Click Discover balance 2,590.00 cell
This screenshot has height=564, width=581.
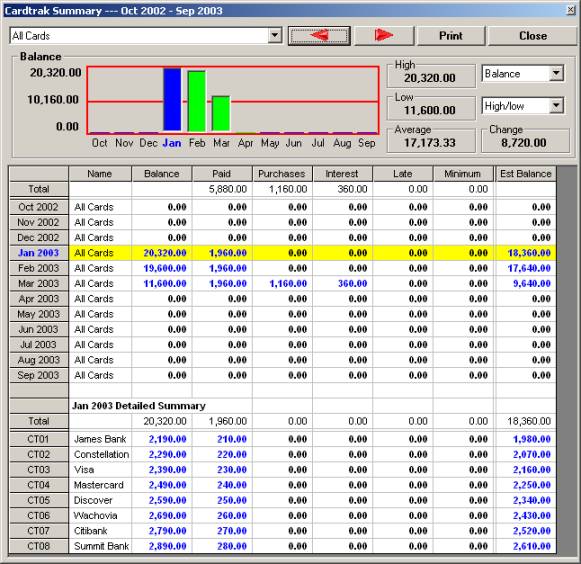pos(162,500)
